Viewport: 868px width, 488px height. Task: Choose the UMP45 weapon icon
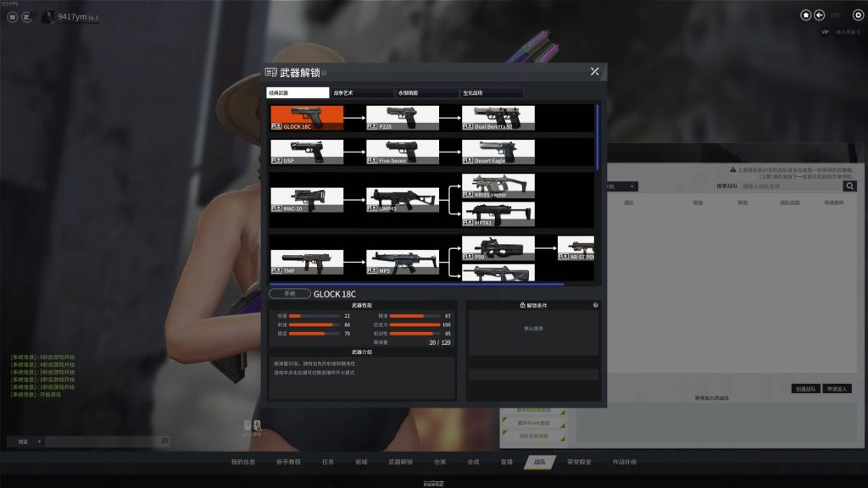[402, 200]
